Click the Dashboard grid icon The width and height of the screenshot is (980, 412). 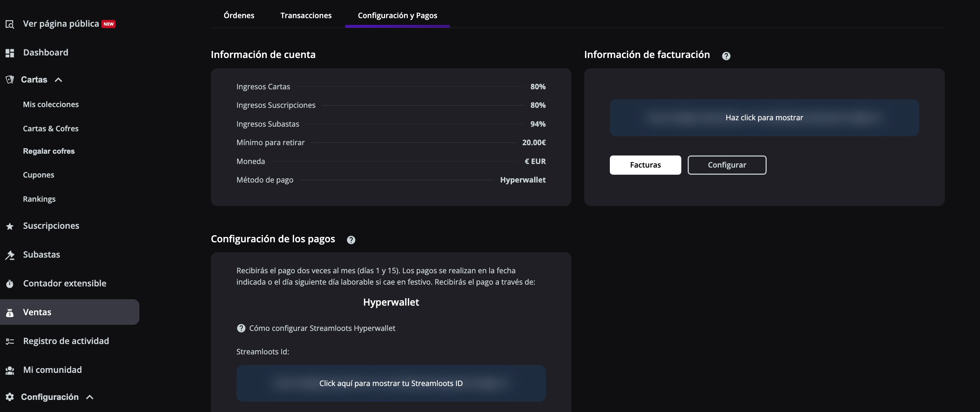point(10,53)
